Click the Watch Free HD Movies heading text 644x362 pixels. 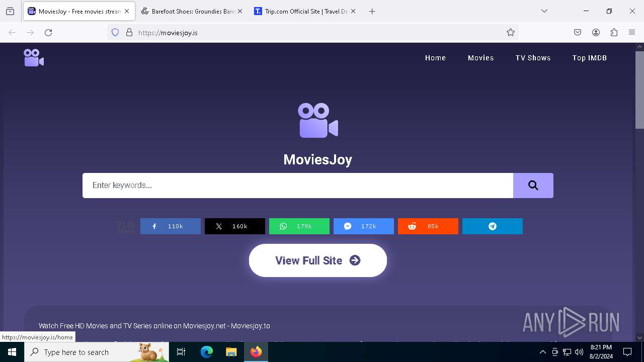(154, 326)
